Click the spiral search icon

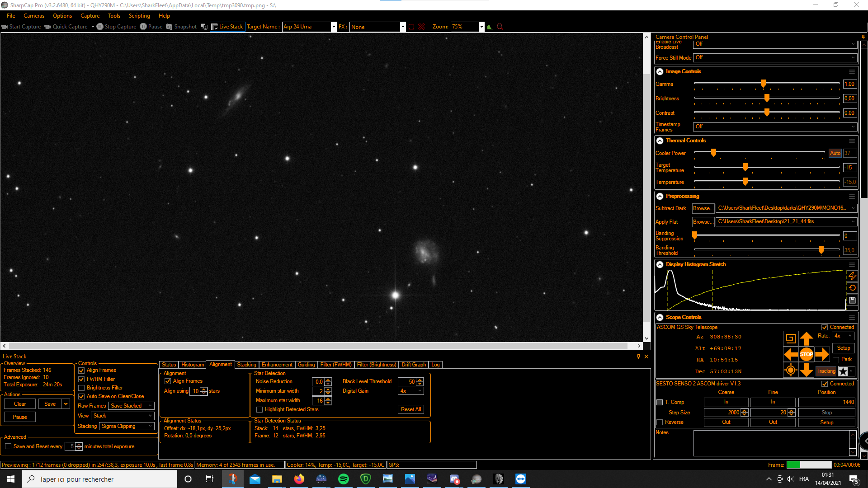[x=790, y=338]
